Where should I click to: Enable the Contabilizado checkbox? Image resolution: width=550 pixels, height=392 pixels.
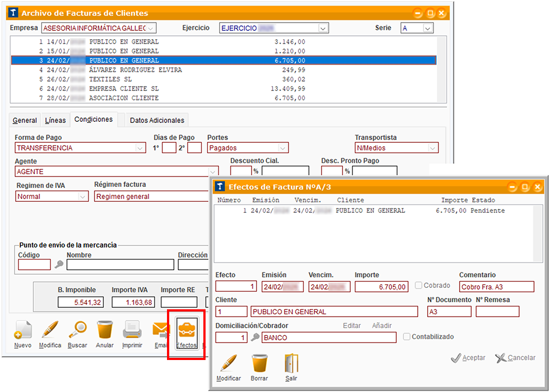(x=407, y=337)
